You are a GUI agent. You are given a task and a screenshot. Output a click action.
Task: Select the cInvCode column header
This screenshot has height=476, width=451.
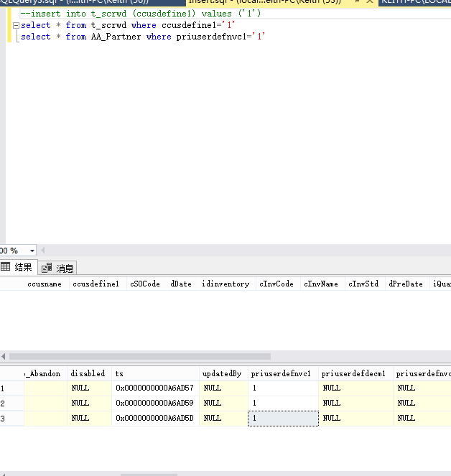[276, 284]
